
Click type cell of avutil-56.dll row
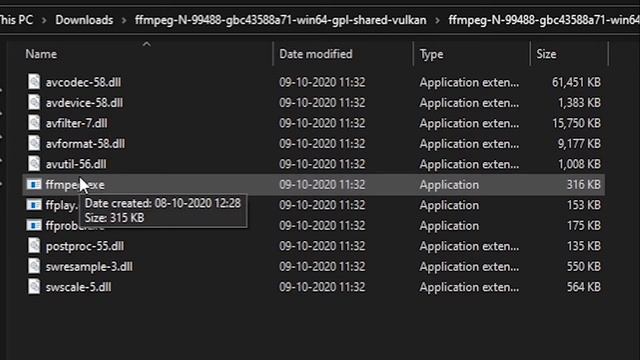(x=469, y=164)
